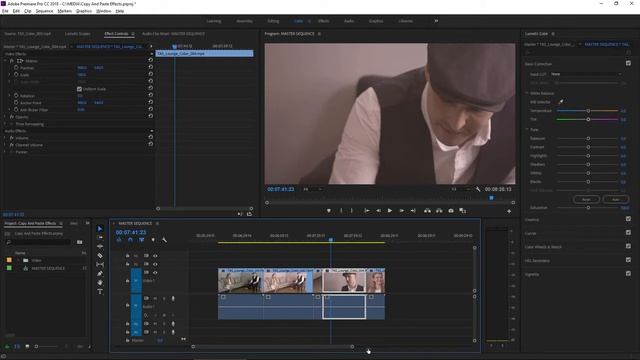Viewport: 640px width, 360px height.
Task: Adjust the Saturation slider
Action: (x=588, y=207)
